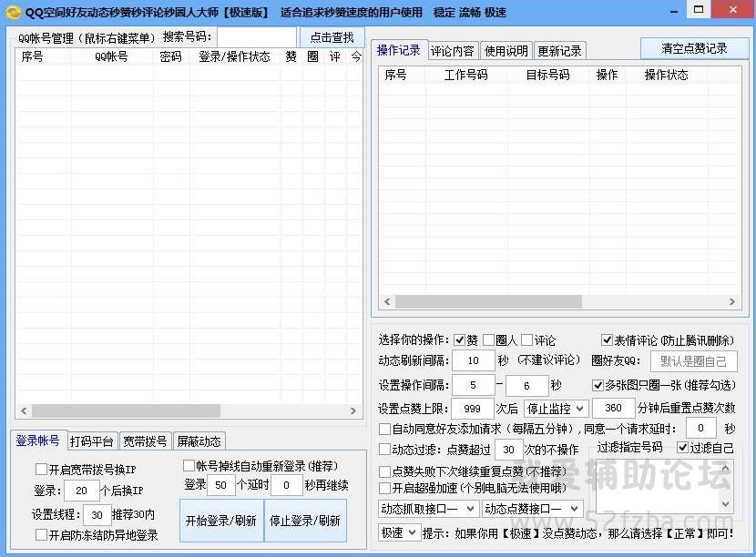Select the 屏蔽动态 tab

198,441
